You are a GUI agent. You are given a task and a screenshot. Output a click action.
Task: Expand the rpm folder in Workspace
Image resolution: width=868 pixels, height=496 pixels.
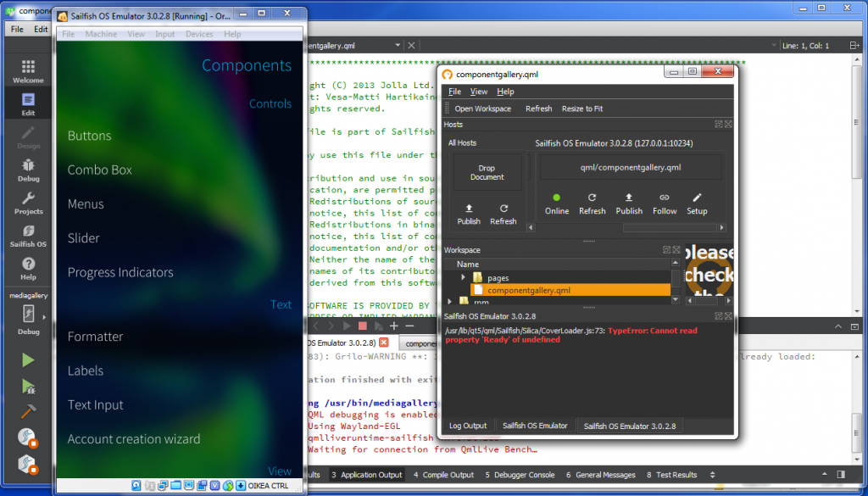[451, 301]
